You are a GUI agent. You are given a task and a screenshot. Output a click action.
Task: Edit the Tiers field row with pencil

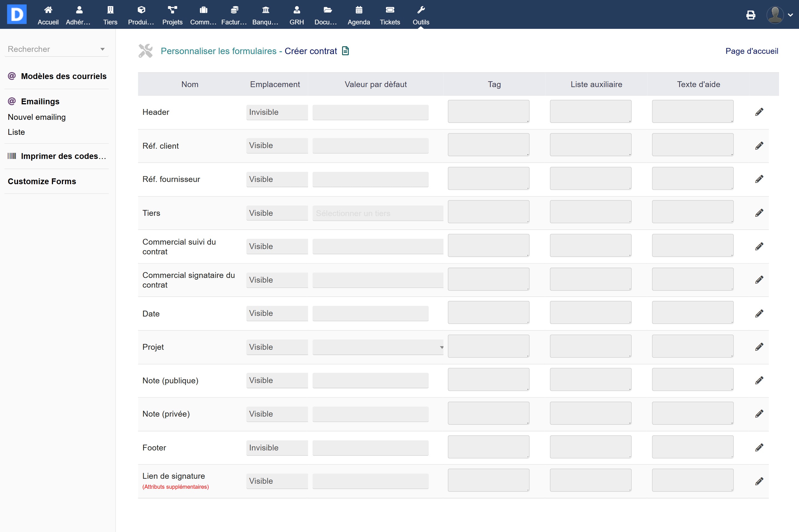(759, 213)
